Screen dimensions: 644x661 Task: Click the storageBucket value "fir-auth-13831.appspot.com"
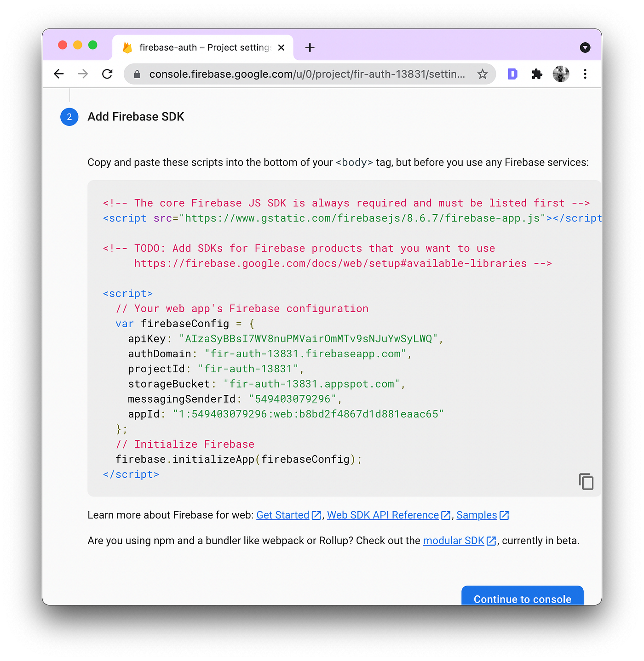(x=312, y=384)
